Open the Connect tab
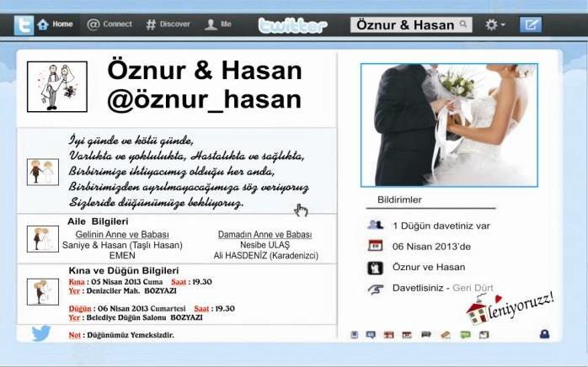The image size is (588, 367). [110, 24]
